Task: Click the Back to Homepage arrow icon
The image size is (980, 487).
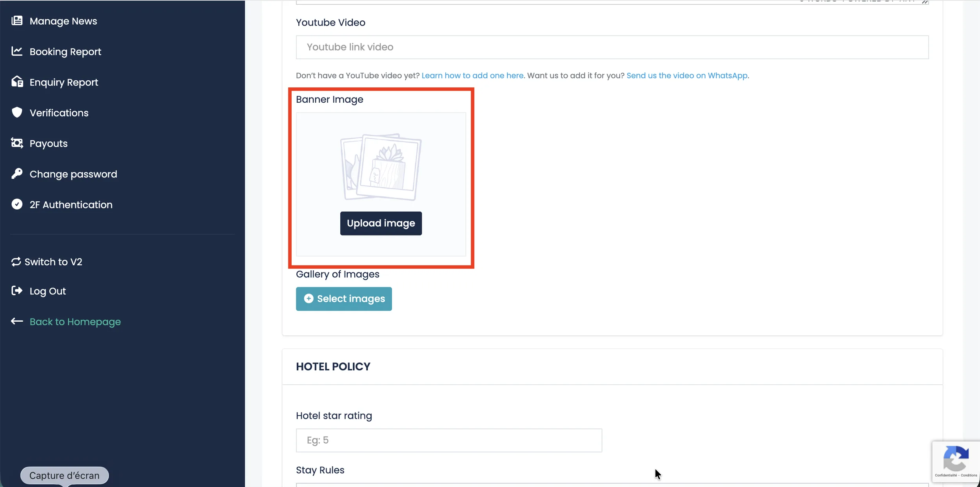Action: coord(17,321)
